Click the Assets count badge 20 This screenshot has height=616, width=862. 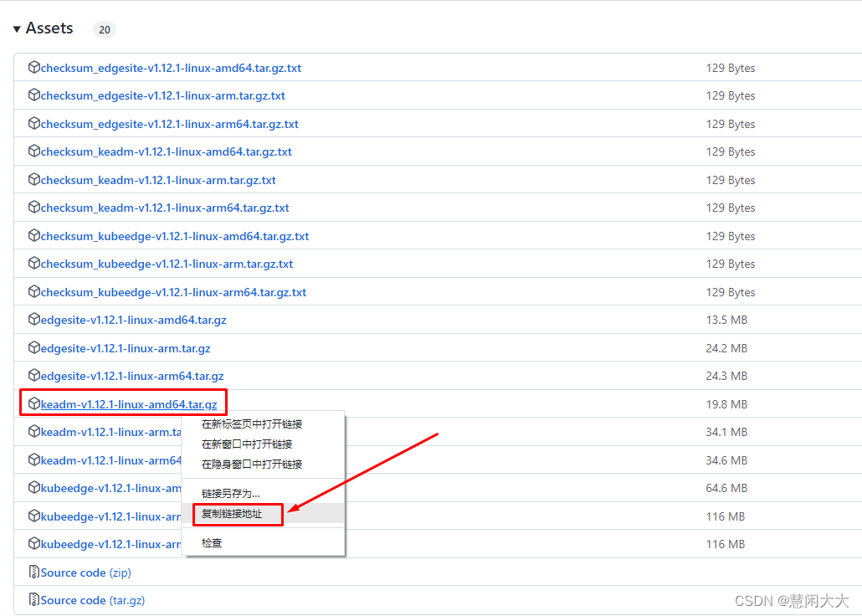[x=105, y=29]
